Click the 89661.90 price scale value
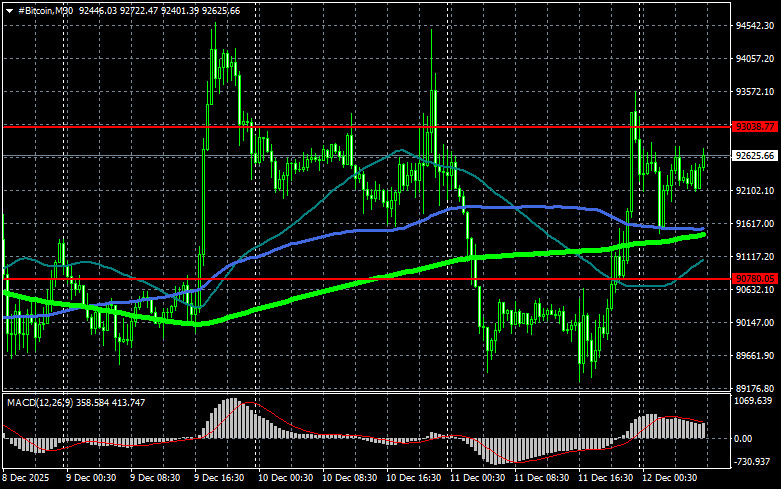The width and height of the screenshot is (781, 489). click(755, 356)
